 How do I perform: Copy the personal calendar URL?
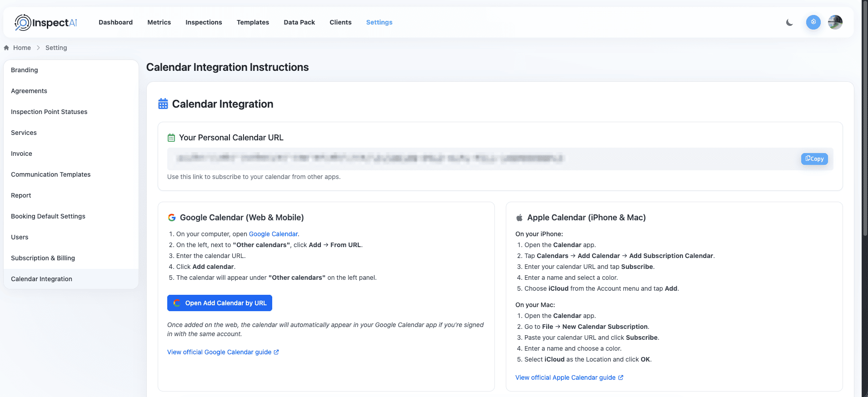point(814,159)
